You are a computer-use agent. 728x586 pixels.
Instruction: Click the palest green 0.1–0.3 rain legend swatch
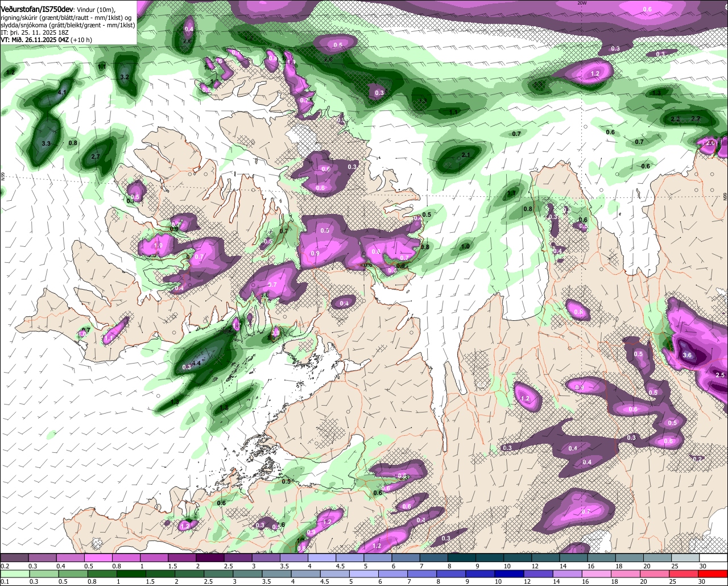(14, 573)
